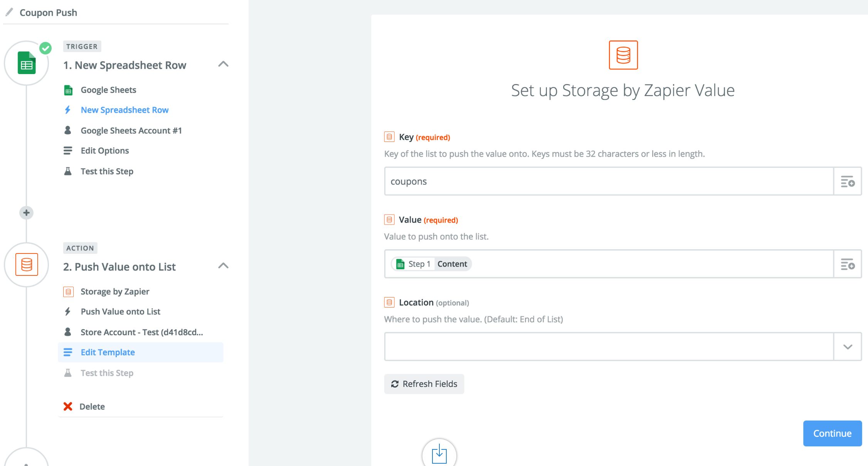Click the Value input field

[x=609, y=264]
